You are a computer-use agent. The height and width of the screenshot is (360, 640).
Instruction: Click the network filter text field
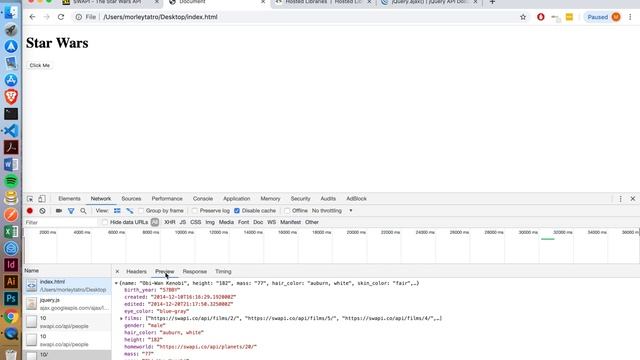[60, 222]
